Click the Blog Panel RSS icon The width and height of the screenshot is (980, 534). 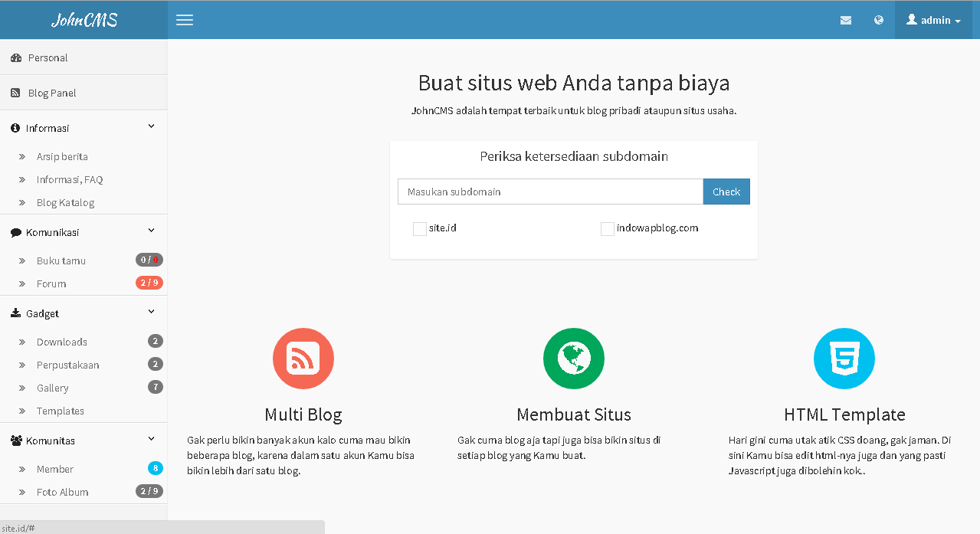pos(15,93)
